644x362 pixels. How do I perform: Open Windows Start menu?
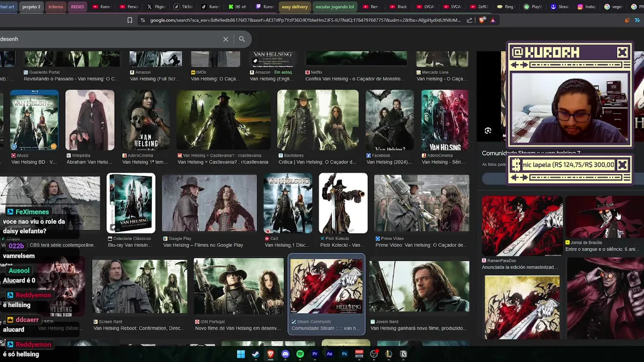[241, 354]
